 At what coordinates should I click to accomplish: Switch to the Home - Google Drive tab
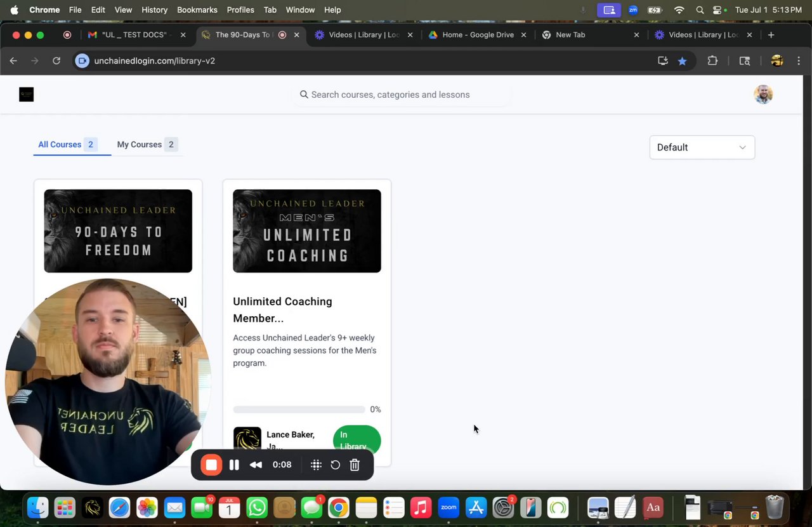(x=478, y=35)
